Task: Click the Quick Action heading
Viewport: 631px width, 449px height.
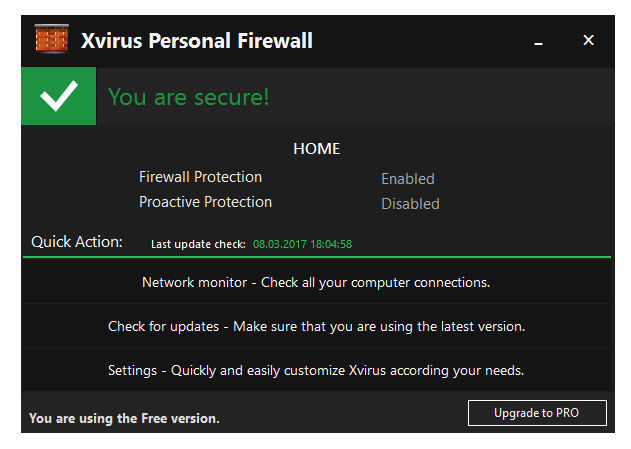Action: (77, 241)
